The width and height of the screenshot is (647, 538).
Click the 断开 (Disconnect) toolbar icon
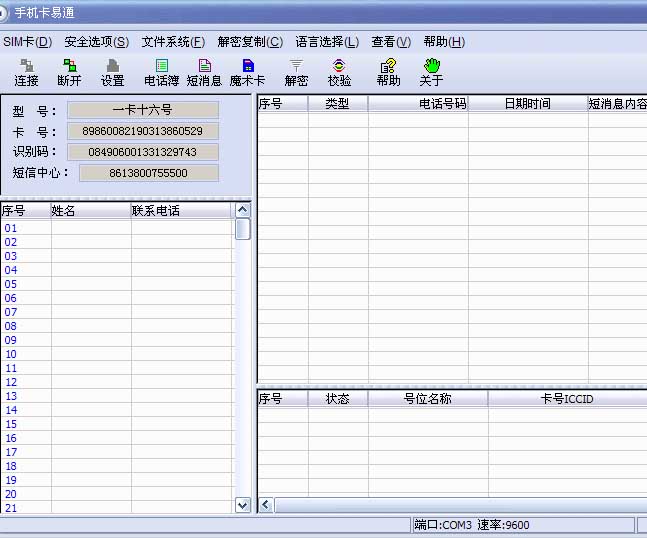click(x=69, y=73)
